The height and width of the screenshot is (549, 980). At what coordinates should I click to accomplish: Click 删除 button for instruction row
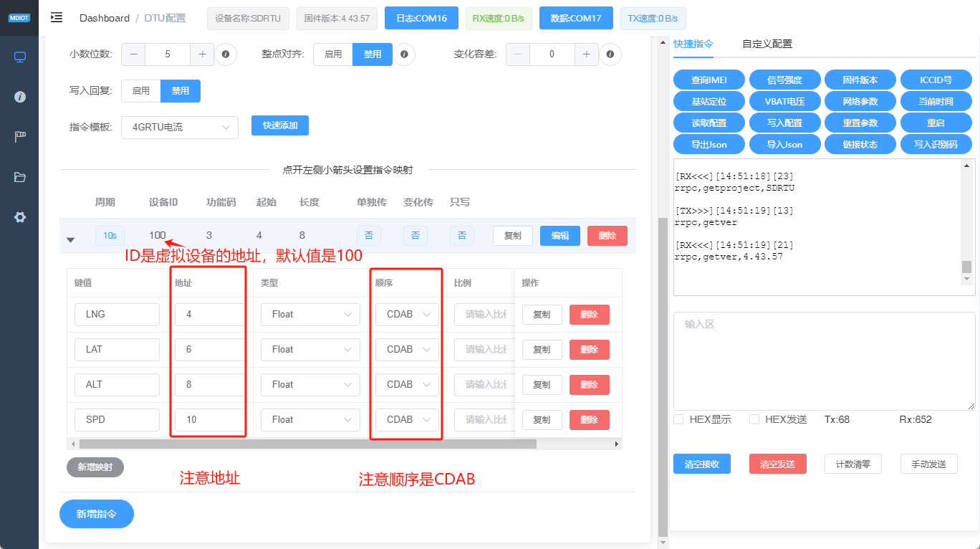point(607,236)
